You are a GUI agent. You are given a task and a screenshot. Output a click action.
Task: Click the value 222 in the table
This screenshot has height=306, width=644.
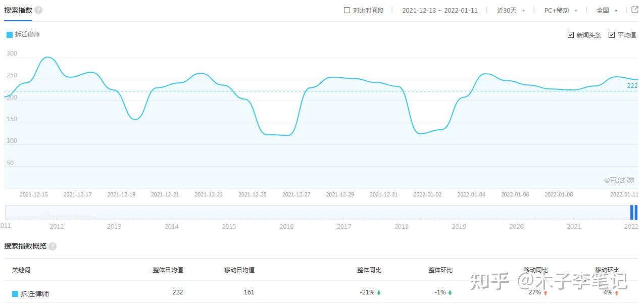click(178, 292)
